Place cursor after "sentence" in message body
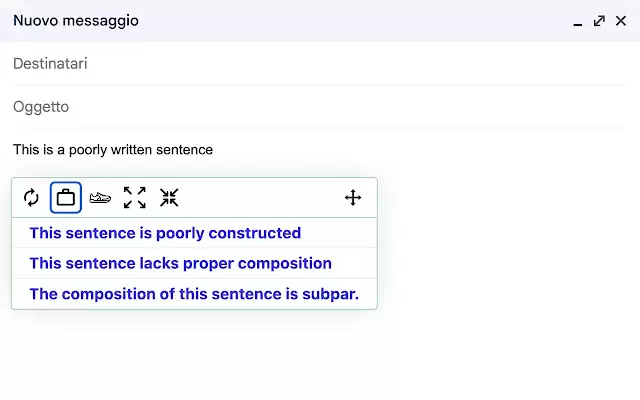This screenshot has height=400, width=640. click(x=213, y=150)
